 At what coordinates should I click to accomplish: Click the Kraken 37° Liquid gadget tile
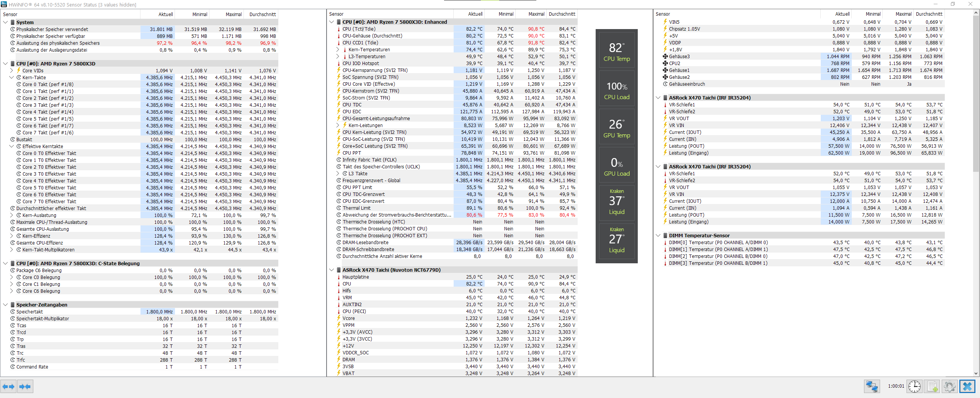click(617, 204)
